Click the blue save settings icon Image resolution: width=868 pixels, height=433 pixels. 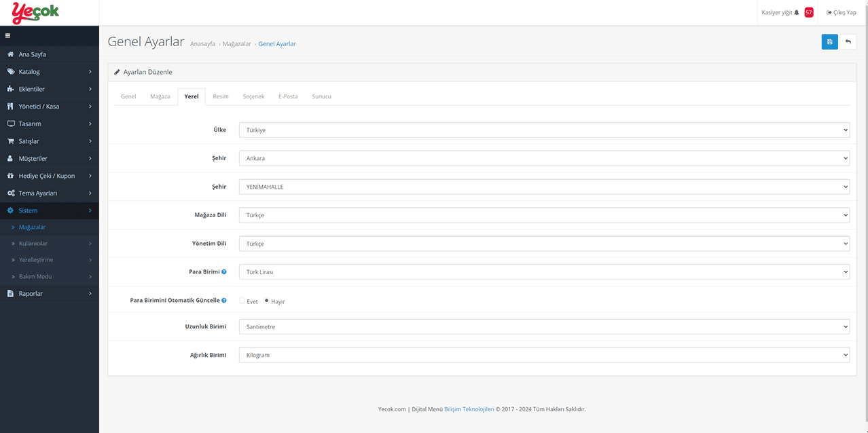click(829, 42)
